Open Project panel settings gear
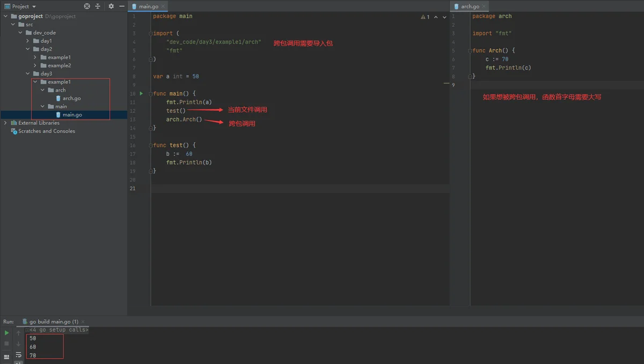Screen dimensions: 644x364 tap(111, 6)
